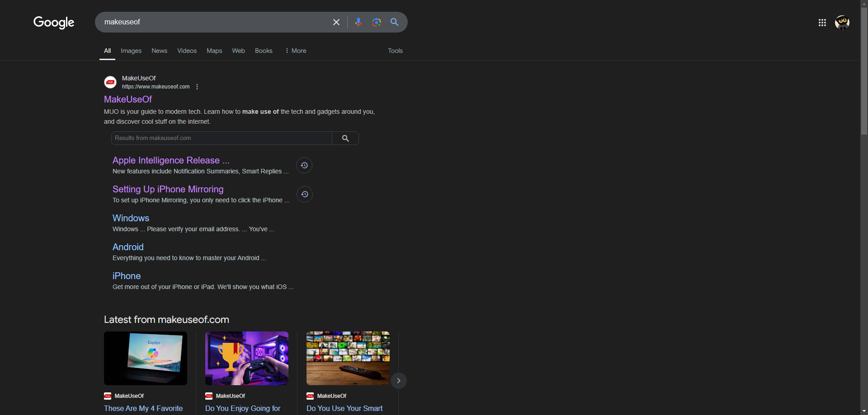Switch to the Maps tab
The height and width of the screenshot is (415, 868).
214,51
